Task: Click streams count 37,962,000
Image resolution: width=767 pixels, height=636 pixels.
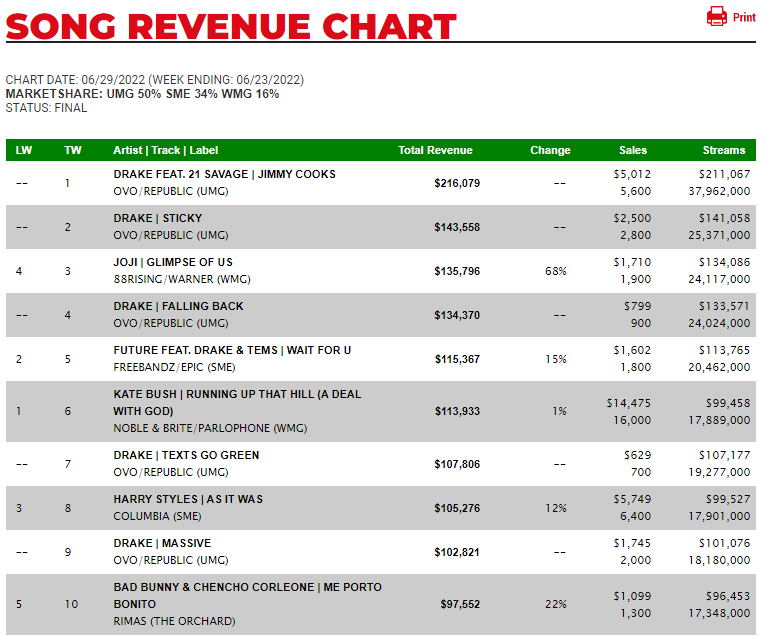Action: click(x=719, y=191)
